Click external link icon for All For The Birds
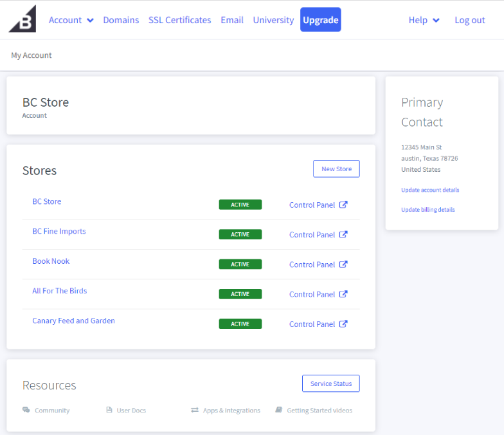Image resolution: width=504 pixels, height=435 pixels. coord(343,294)
